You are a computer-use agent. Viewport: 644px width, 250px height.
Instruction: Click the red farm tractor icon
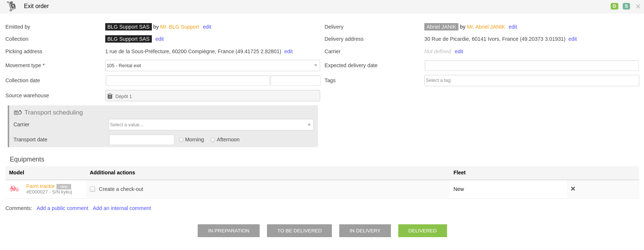14,189
